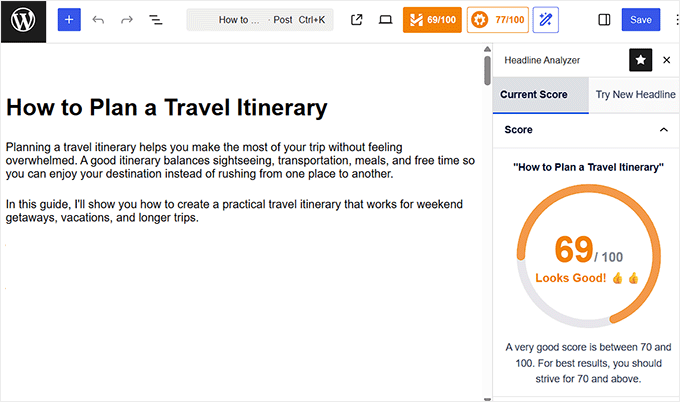
Task: Undo the last change
Action: [x=98, y=20]
